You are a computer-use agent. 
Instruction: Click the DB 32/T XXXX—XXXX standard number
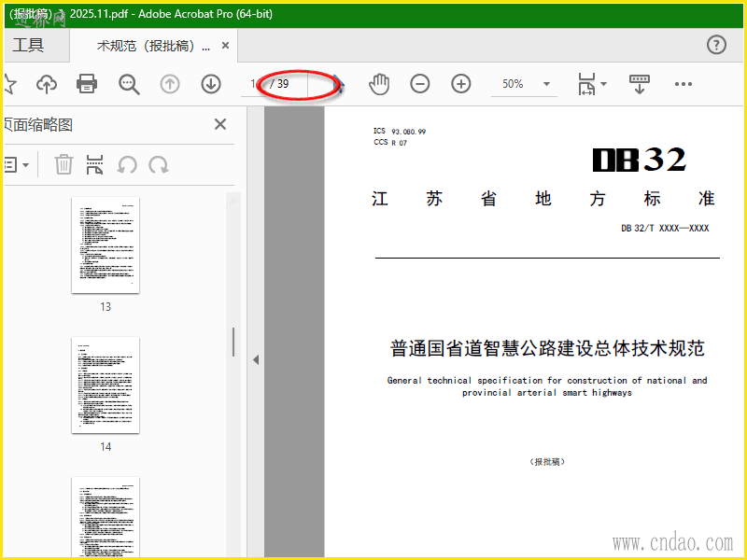point(665,228)
